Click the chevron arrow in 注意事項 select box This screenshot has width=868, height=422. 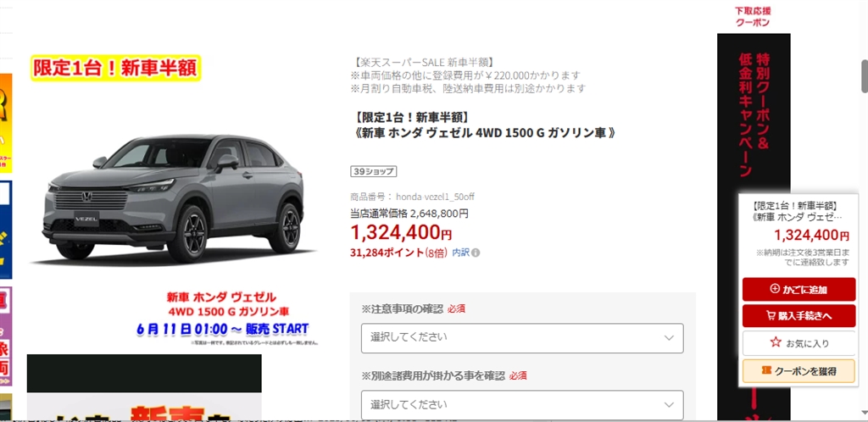click(x=669, y=338)
